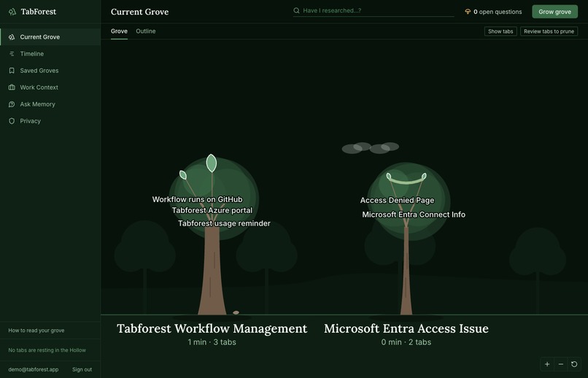This screenshot has width=588, height=378.
Task: Select the 'Tabforest usage reminder' tab label
Action: (224, 223)
